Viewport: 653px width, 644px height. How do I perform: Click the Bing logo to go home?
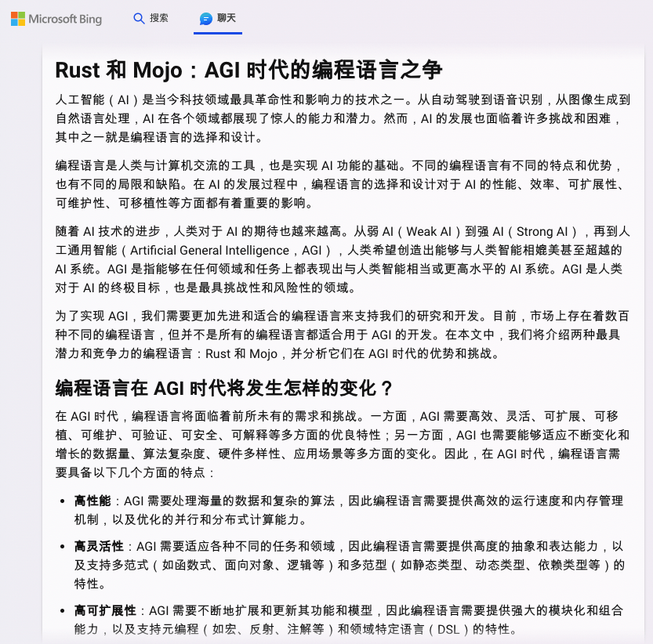pyautogui.click(x=56, y=19)
